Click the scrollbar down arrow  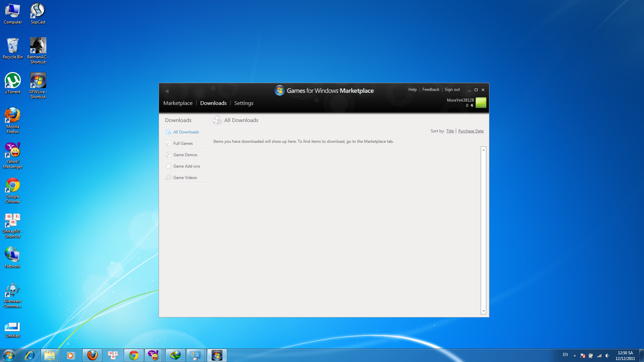pos(483,311)
